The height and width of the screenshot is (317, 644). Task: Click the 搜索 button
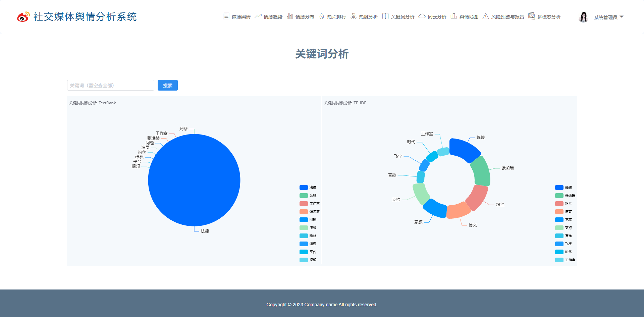pos(168,85)
